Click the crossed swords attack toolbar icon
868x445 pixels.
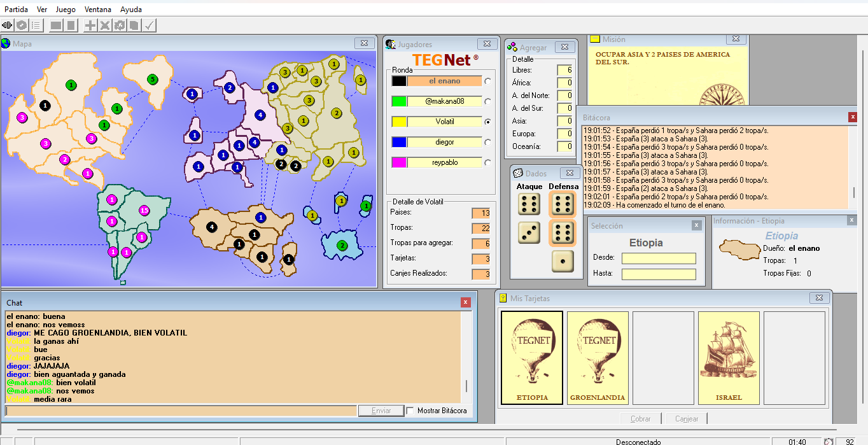(105, 25)
